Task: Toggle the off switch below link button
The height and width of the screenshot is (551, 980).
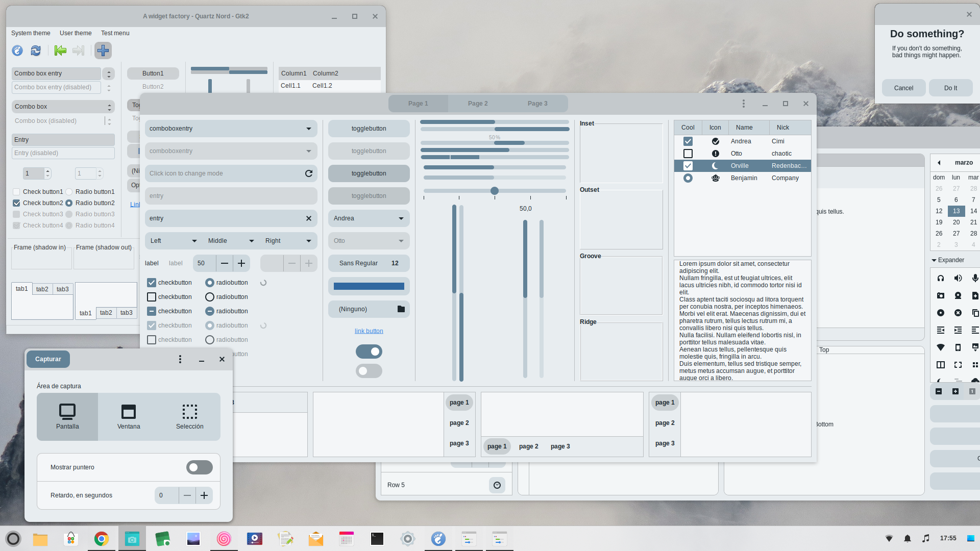Action: [369, 371]
